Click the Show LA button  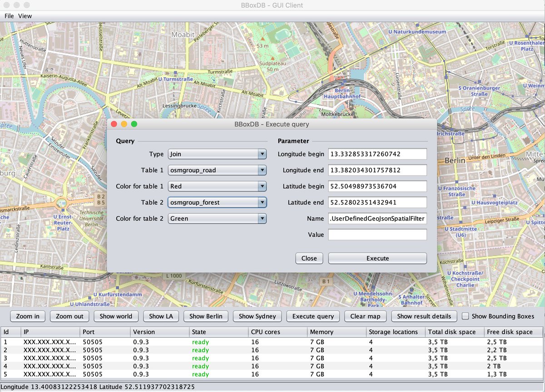tap(161, 316)
